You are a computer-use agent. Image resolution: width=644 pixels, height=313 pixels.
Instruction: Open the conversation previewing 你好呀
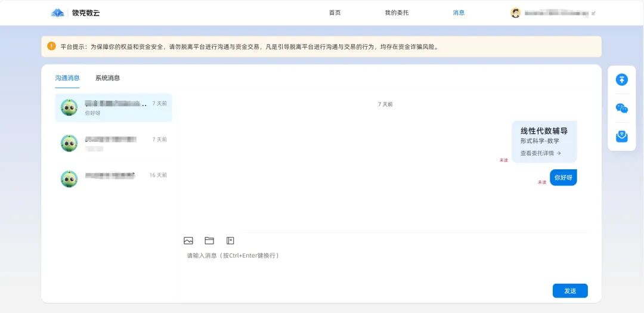click(114, 108)
